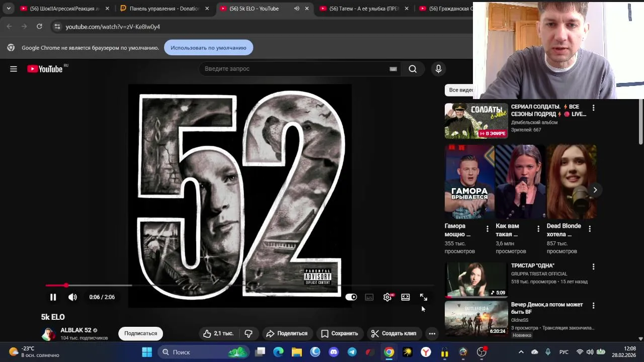644x362 pixels.
Task: Open the Вечер Демок Battlefield 6 thumbnail
Action: click(476, 318)
